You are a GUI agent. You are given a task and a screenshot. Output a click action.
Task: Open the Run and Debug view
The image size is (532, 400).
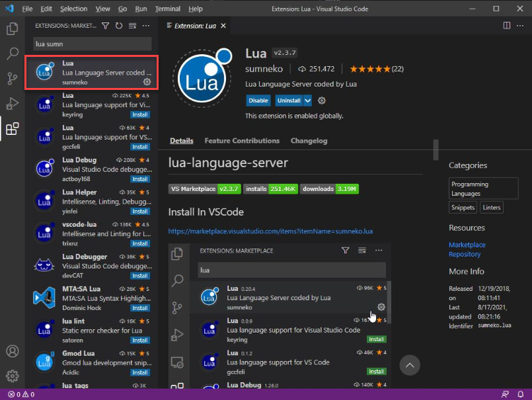tap(12, 104)
